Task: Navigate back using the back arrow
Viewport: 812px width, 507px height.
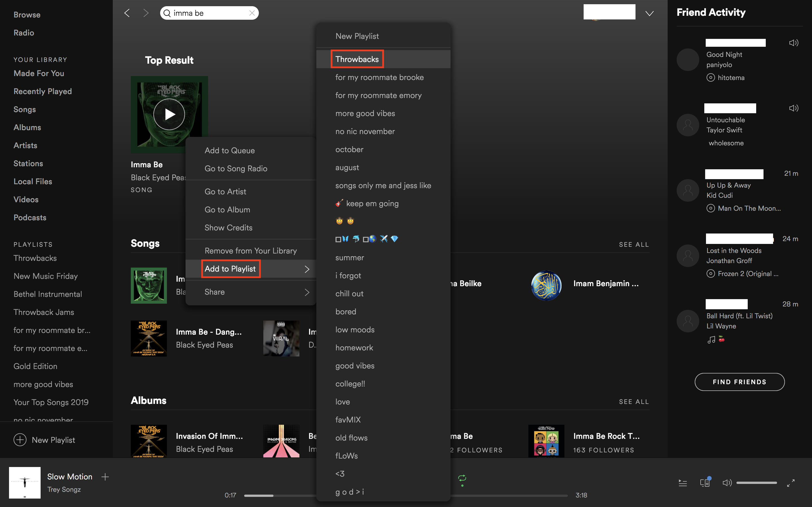Action: [127, 13]
